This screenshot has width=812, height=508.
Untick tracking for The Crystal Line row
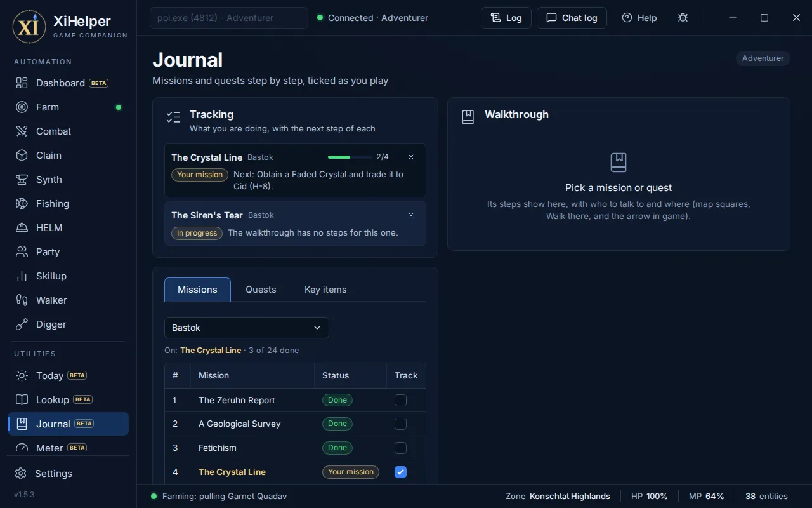click(400, 472)
